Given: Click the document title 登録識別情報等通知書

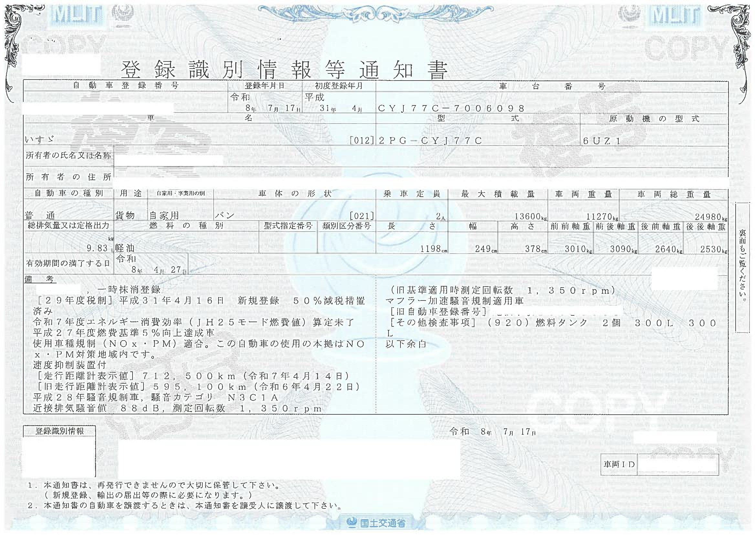Looking at the screenshot, I should (284, 70).
